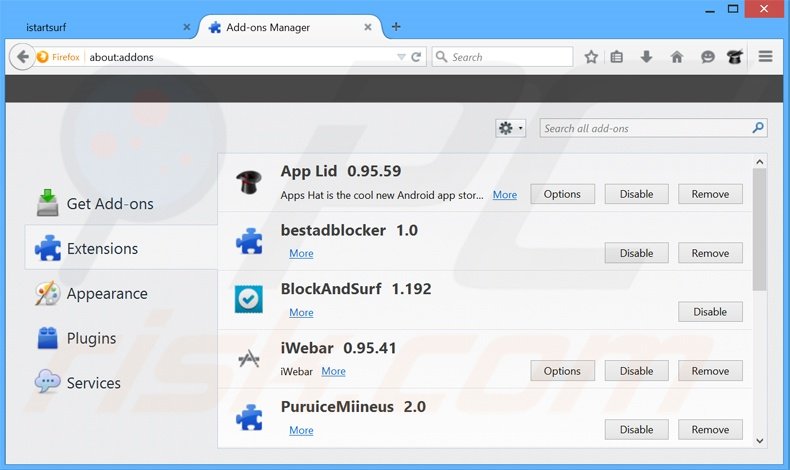Viewport: 790px width, 470px height.
Task: Disable the App Lid extension
Action: click(x=636, y=194)
